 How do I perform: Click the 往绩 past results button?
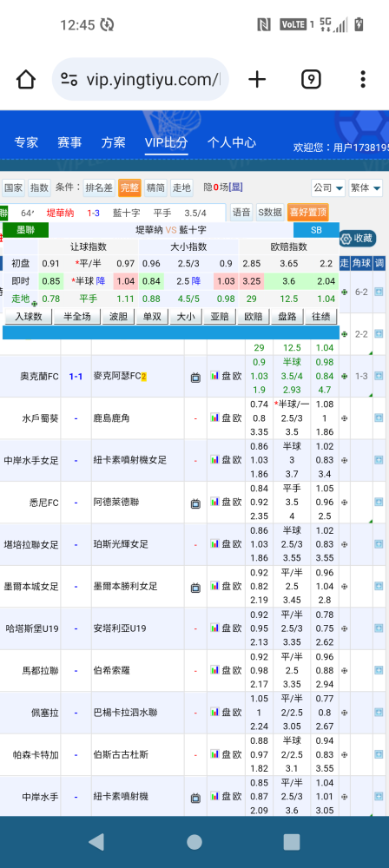[x=321, y=317]
